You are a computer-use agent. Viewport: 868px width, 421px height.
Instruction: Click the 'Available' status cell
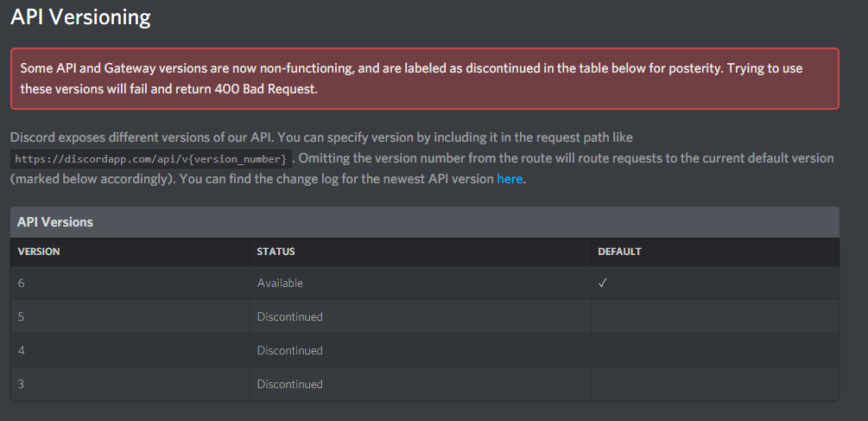[420, 283]
